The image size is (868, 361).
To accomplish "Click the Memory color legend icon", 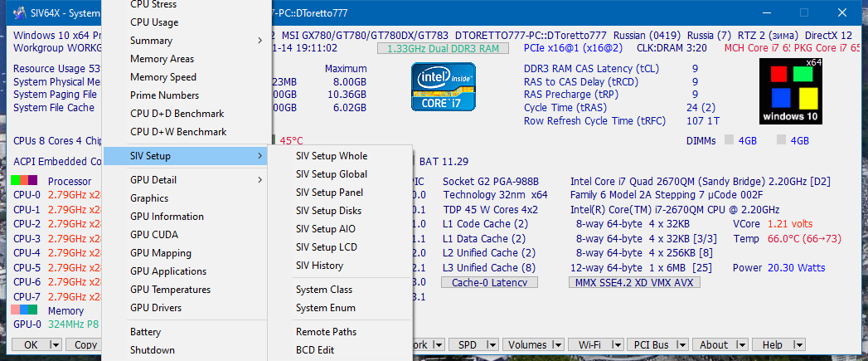I will click(24, 310).
